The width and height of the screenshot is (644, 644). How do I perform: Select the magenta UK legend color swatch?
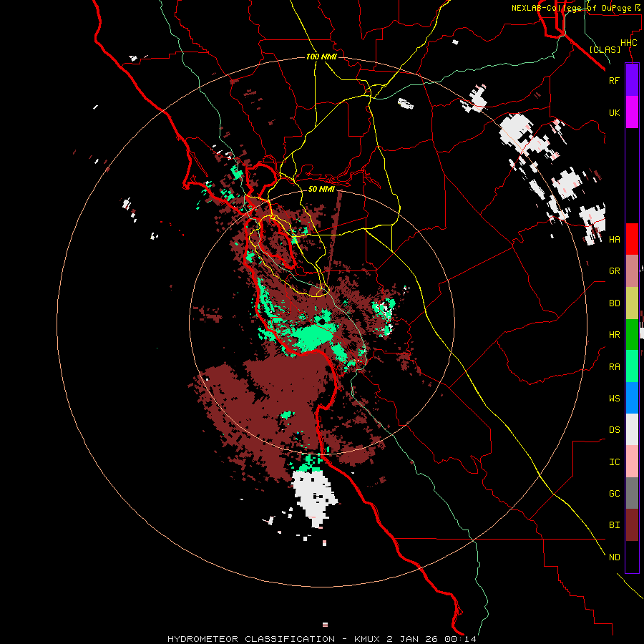point(632,112)
